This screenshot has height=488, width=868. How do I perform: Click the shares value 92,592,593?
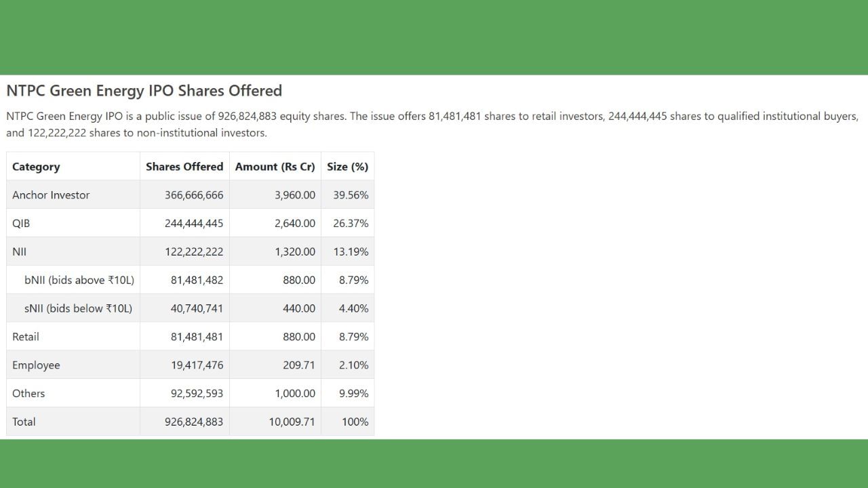pyautogui.click(x=197, y=394)
